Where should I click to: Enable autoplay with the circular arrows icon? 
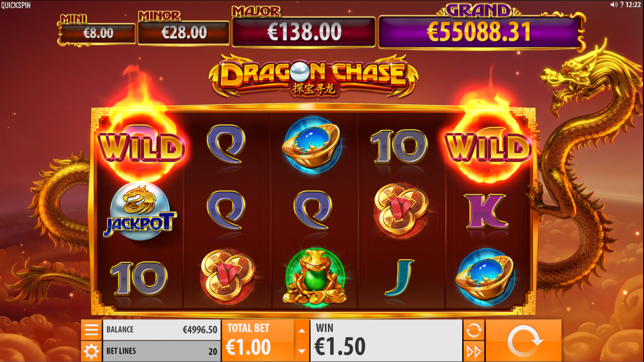point(474,330)
